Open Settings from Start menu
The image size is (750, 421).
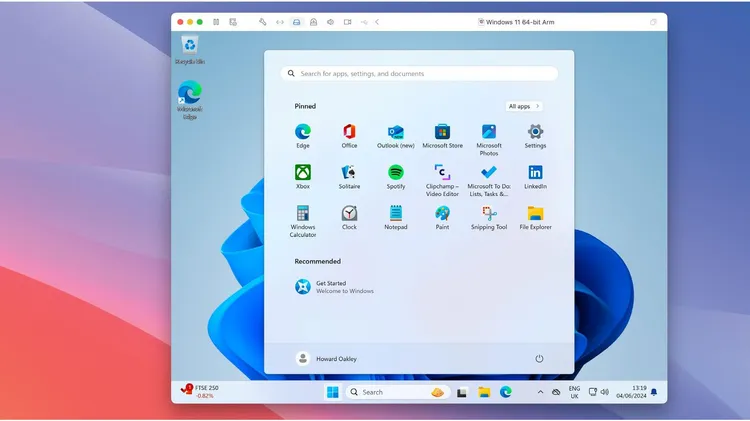point(535,136)
